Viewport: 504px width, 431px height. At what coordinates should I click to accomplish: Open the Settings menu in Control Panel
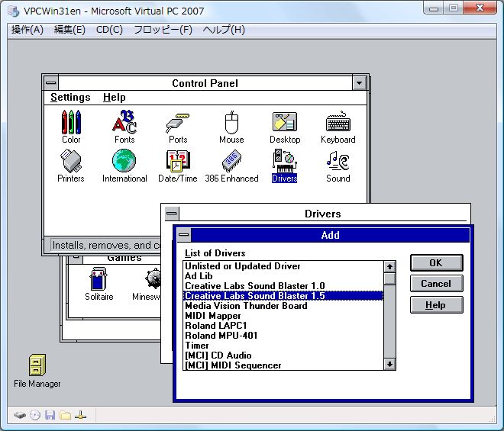[x=70, y=98]
